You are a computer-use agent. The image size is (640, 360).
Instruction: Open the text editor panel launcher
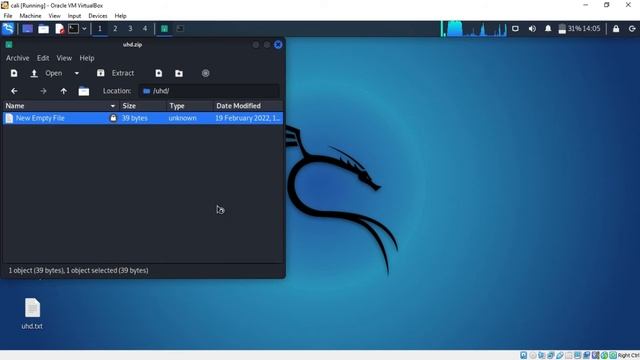point(59,29)
